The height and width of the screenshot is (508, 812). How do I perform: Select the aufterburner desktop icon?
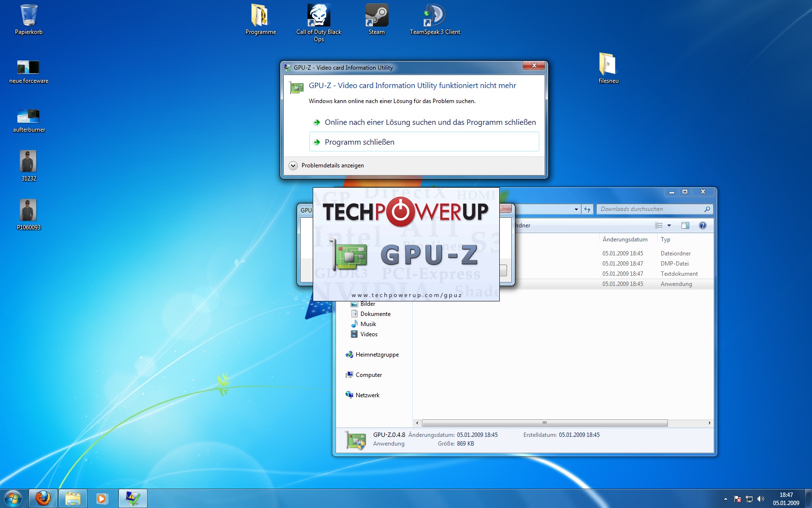click(29, 120)
